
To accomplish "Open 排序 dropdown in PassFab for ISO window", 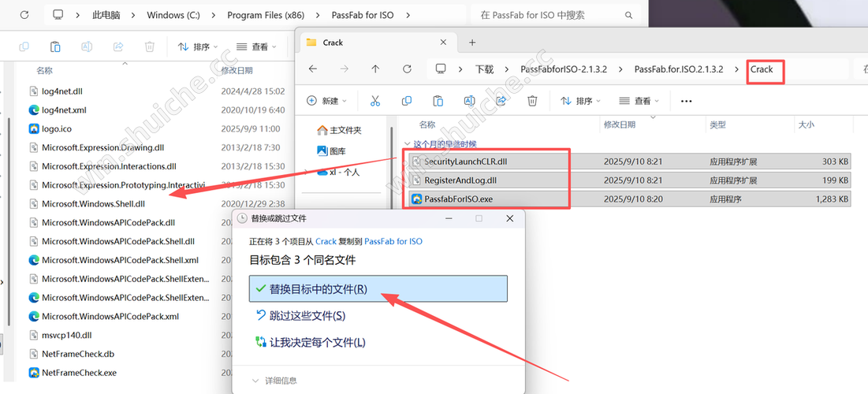I will point(198,47).
